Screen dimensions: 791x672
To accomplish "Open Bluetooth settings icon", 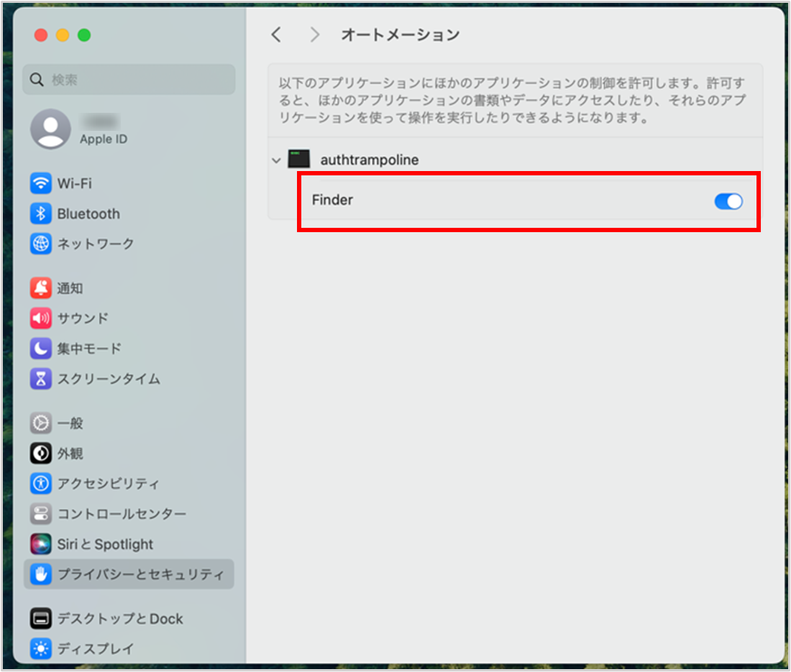I will tap(41, 213).
